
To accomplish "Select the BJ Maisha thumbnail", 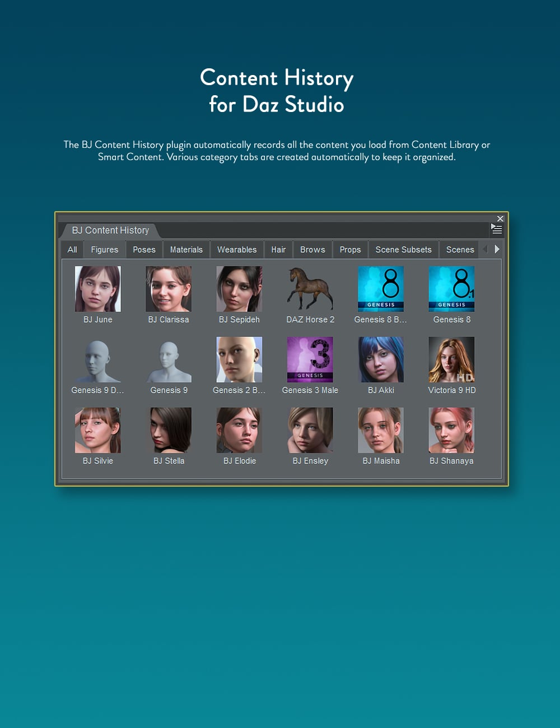I will [381, 430].
